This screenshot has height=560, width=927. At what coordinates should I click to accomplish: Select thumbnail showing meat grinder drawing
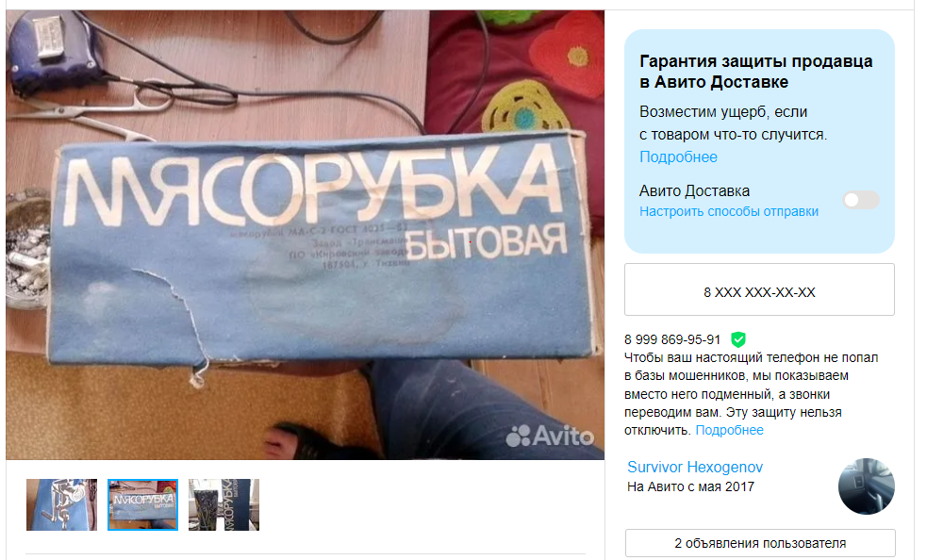click(x=61, y=504)
